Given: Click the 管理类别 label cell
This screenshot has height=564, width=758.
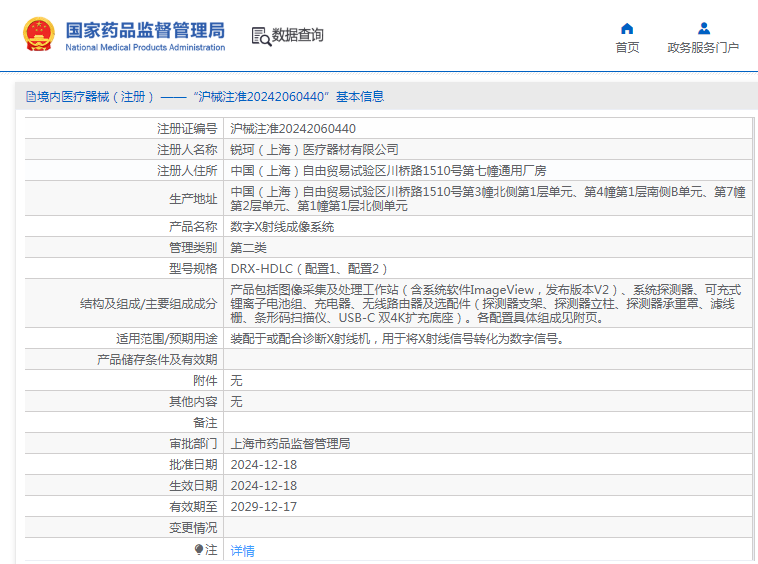Looking at the screenshot, I should [x=193, y=247].
